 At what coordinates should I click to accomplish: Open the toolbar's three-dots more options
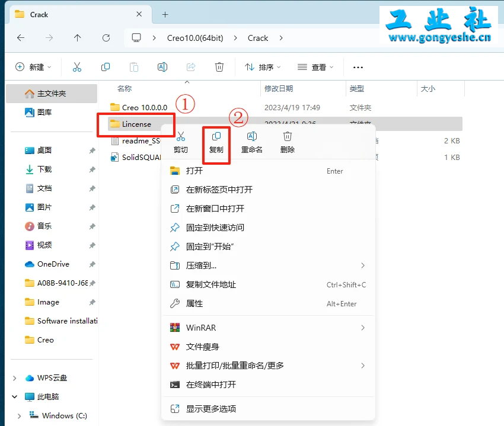pos(358,67)
